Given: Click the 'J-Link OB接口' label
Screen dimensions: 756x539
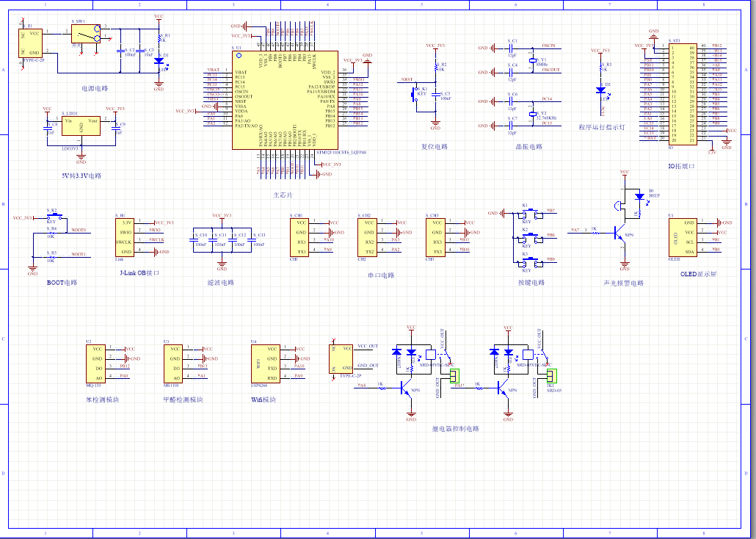Looking at the screenshot, I should click(139, 272).
